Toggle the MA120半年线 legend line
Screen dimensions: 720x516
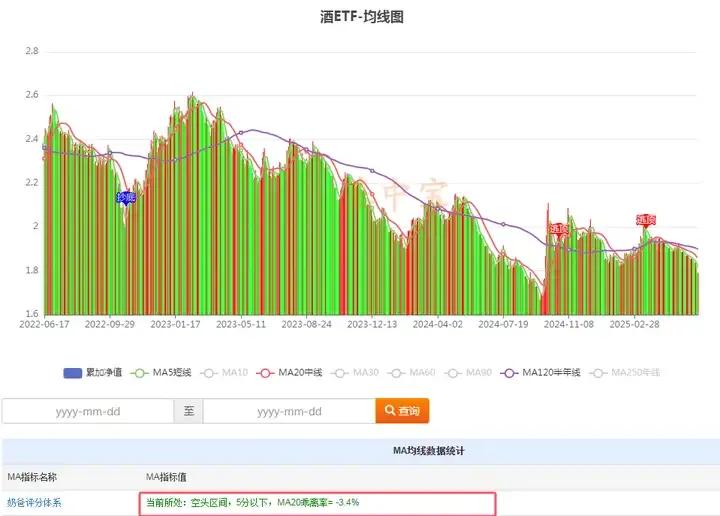point(541,373)
